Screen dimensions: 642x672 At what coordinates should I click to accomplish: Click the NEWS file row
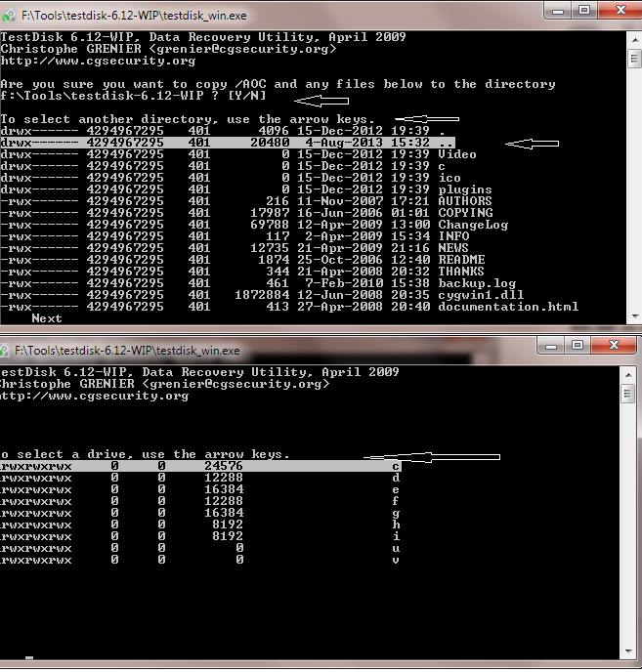tap(235, 248)
